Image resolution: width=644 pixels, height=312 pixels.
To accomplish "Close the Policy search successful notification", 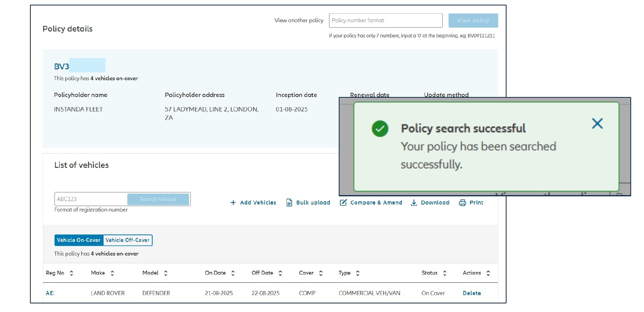I will click(x=597, y=123).
